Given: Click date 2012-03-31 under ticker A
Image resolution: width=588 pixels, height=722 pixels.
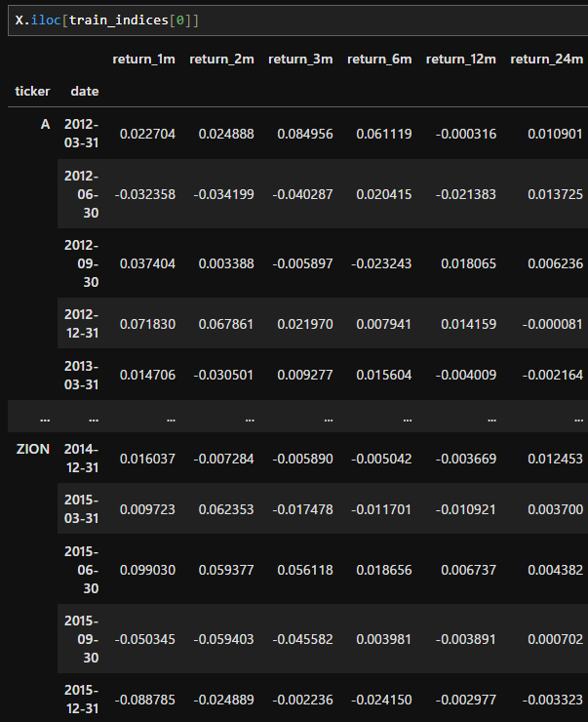Looking at the screenshot, I should [x=82, y=134].
